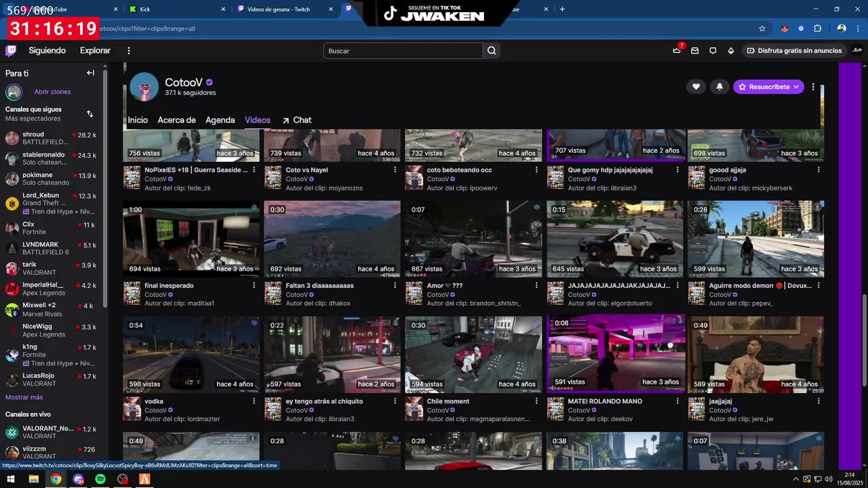
Task: Open the Chrome profile avatar
Action: [842, 28]
